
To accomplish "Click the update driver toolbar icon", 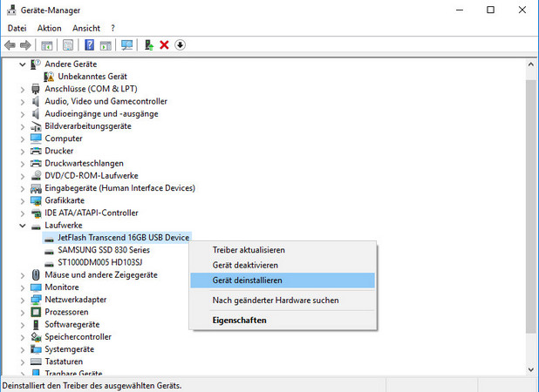I will [x=149, y=45].
